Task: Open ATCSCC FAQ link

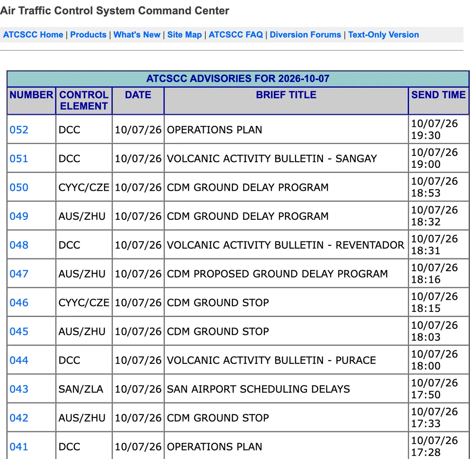Action: coord(236,35)
